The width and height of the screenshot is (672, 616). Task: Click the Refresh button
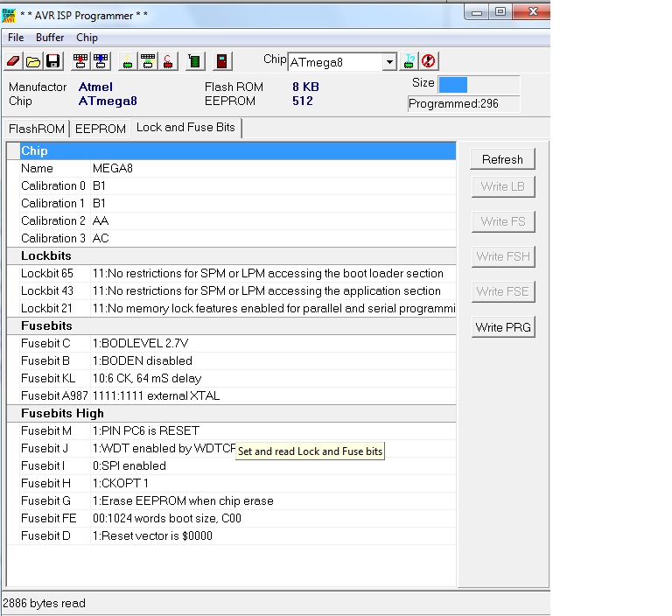tap(502, 159)
